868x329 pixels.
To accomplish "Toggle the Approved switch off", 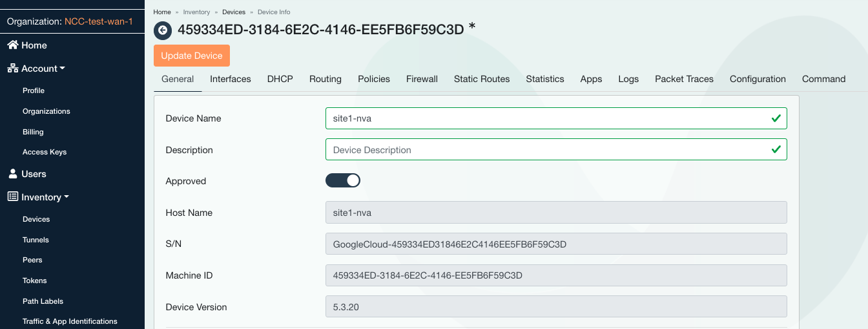I will pos(342,181).
